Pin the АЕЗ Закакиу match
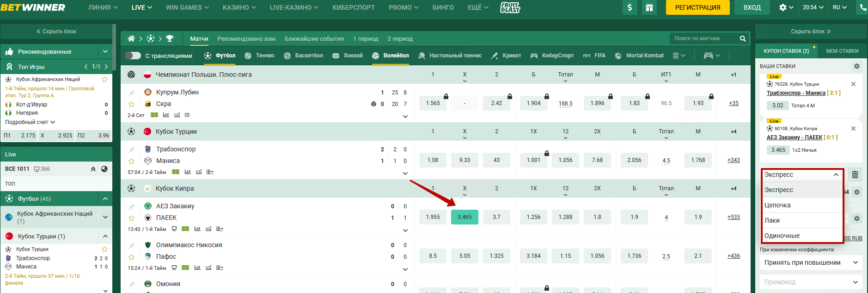 (131, 206)
